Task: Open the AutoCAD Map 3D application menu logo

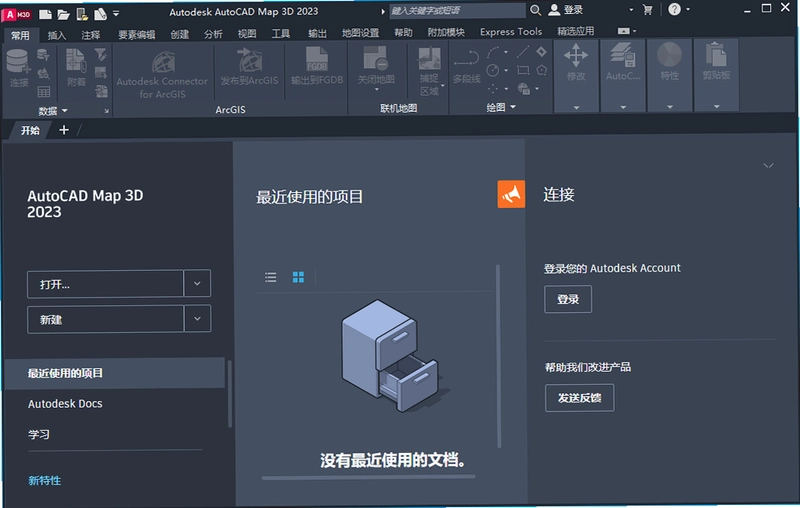Action: (x=16, y=14)
